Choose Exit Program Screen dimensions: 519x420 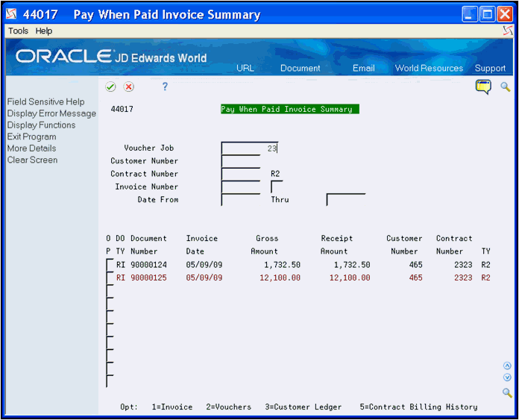point(32,137)
